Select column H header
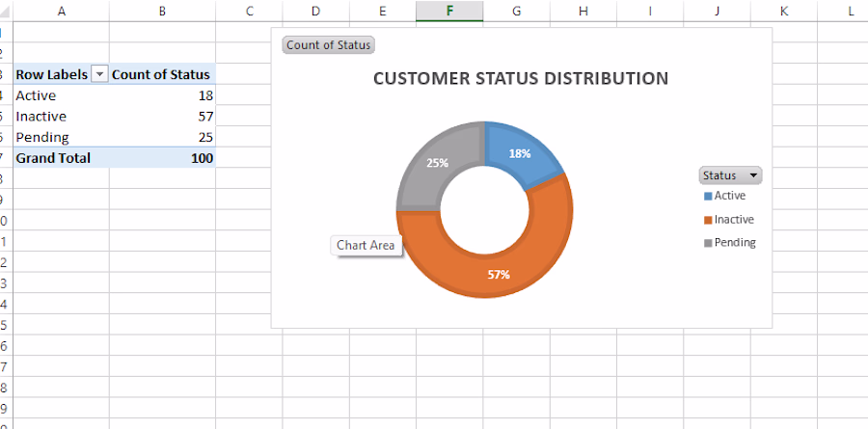The height and width of the screenshot is (429, 868). [x=583, y=11]
